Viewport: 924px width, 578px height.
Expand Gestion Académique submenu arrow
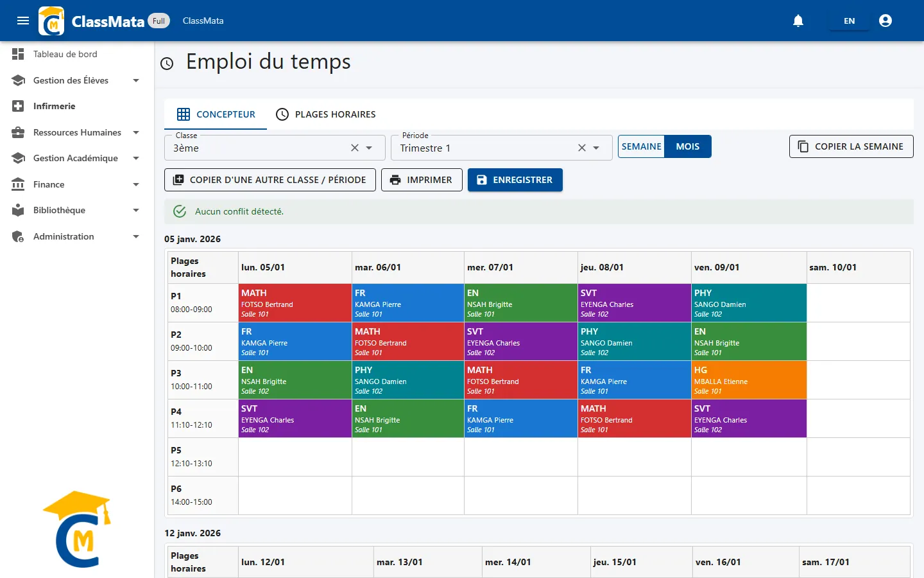(136, 158)
